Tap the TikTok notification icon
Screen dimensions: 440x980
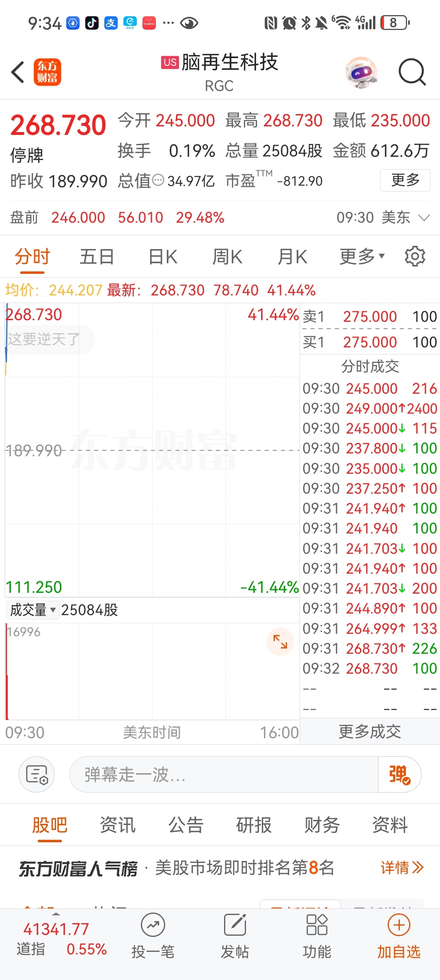pyautogui.click(x=92, y=23)
